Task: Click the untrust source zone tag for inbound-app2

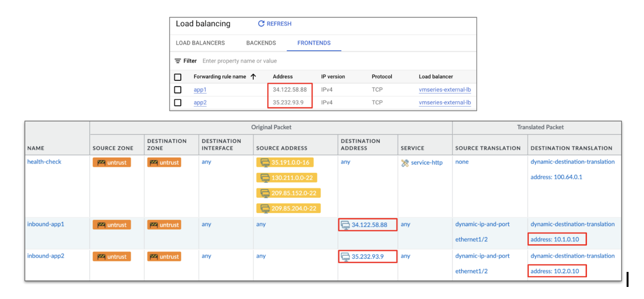Action: tap(112, 257)
